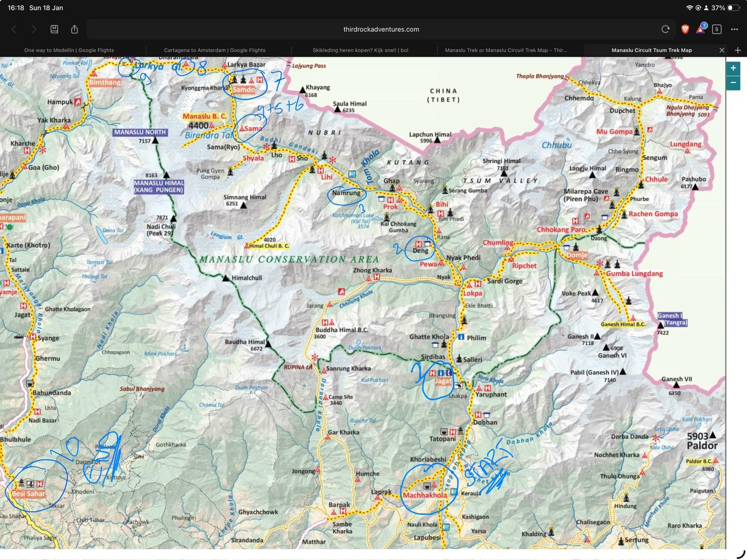Zoom out of the map with minus button

pos(733,83)
